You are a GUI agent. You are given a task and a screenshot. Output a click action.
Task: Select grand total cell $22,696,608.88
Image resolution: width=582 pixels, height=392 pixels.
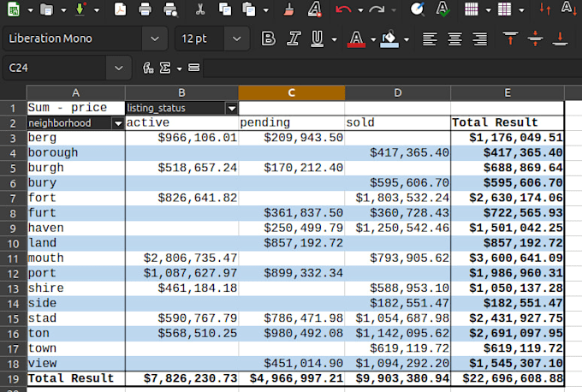(x=508, y=378)
